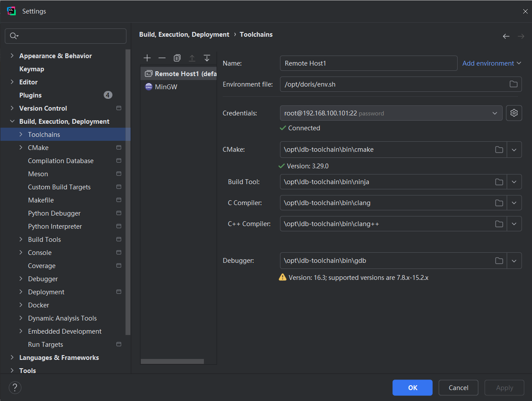Screen dimensions: 532x401
Task: Browse for C++ Compiler folder icon
Action: (x=499, y=224)
